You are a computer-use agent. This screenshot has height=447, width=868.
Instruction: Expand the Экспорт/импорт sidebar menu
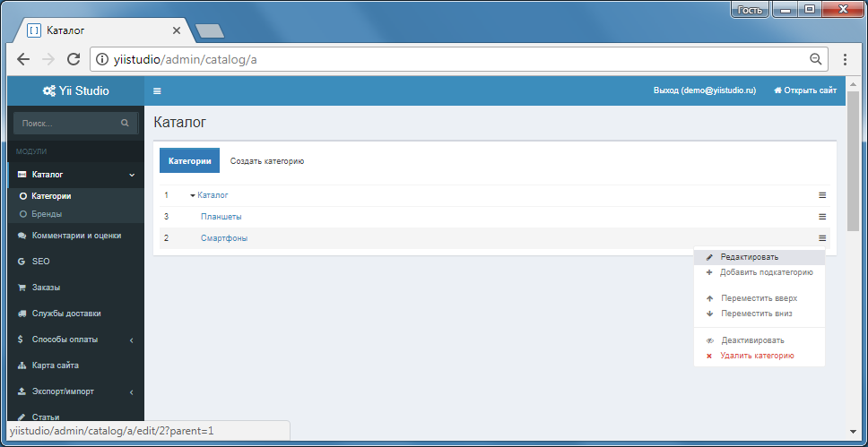tap(76, 391)
